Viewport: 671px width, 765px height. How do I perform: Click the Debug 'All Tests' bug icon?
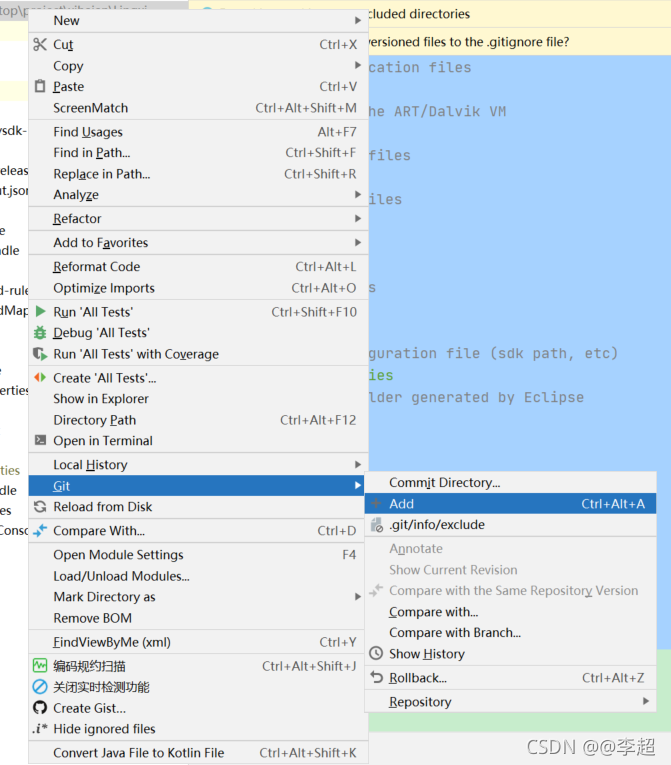click(x=40, y=333)
